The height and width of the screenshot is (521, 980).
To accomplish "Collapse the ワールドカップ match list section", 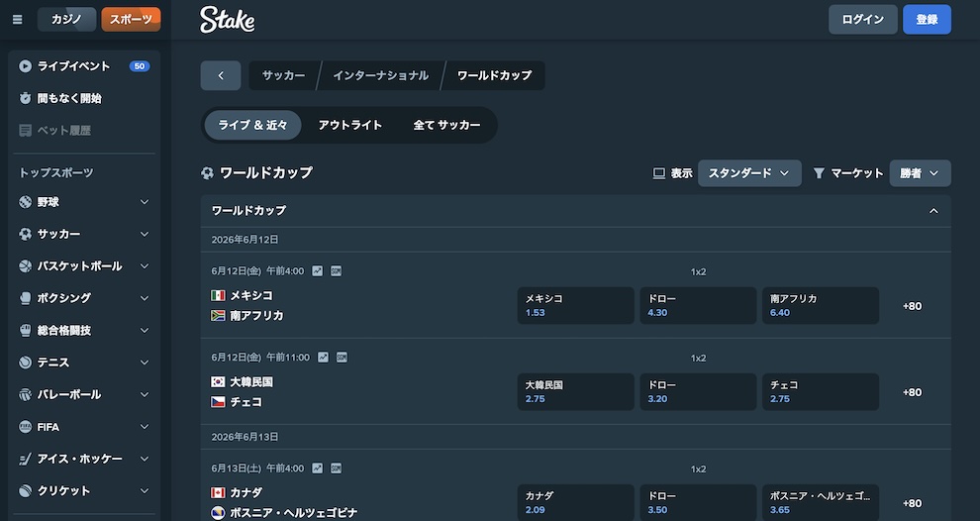I will pos(933,211).
